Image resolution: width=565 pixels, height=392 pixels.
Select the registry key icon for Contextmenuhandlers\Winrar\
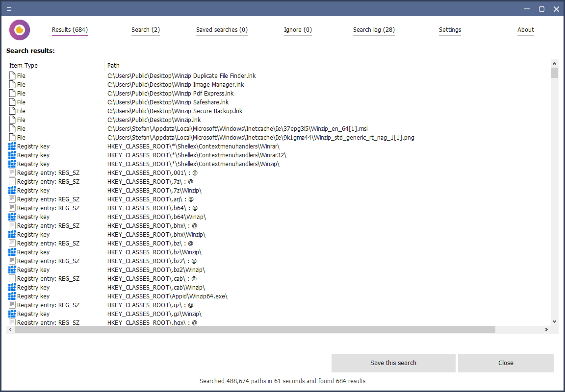pos(12,146)
